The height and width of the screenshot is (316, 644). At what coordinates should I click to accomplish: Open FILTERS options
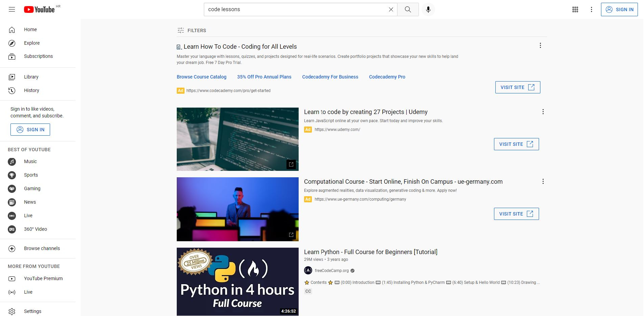pyautogui.click(x=192, y=30)
